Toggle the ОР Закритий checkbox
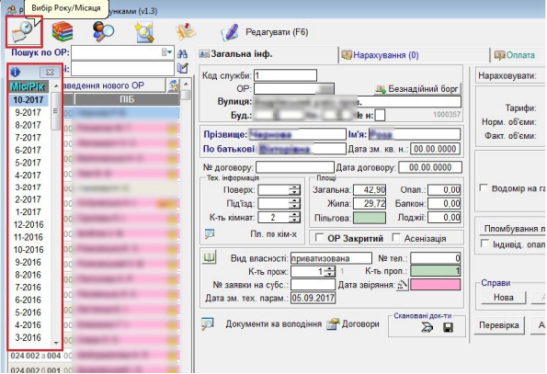The height and width of the screenshot is (374, 547). coord(319,238)
